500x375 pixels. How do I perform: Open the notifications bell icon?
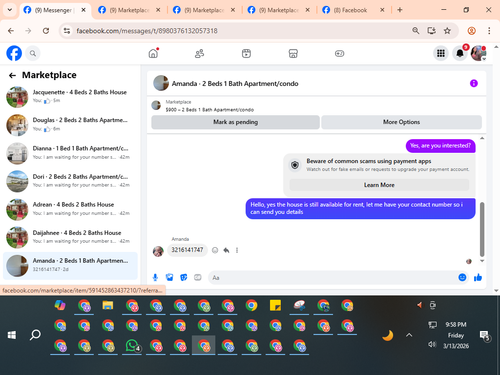pos(460,53)
